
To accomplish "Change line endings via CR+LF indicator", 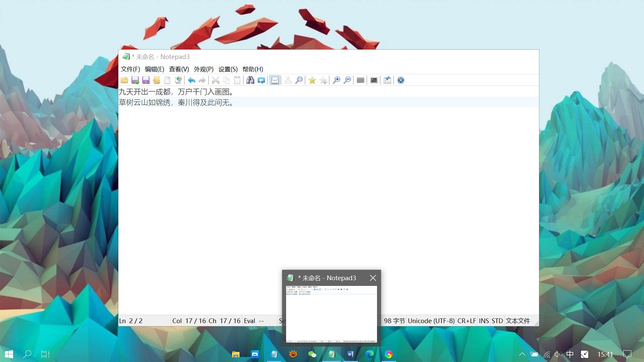I will click(467, 321).
